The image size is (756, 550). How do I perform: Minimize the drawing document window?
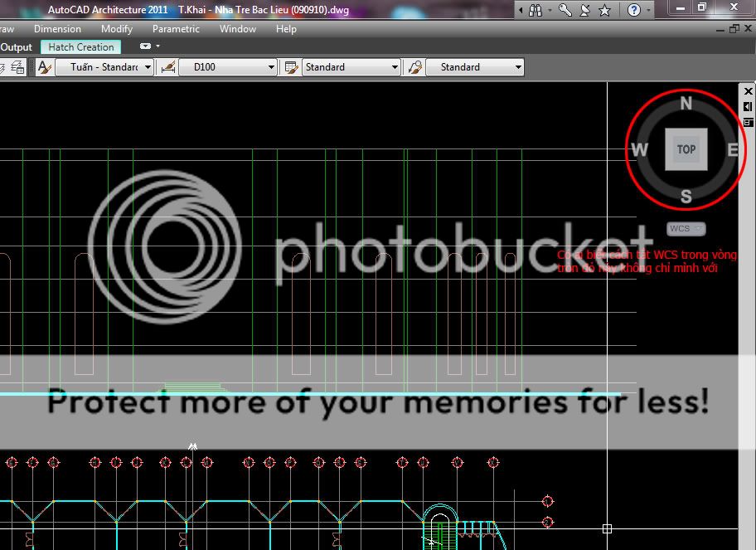720,30
